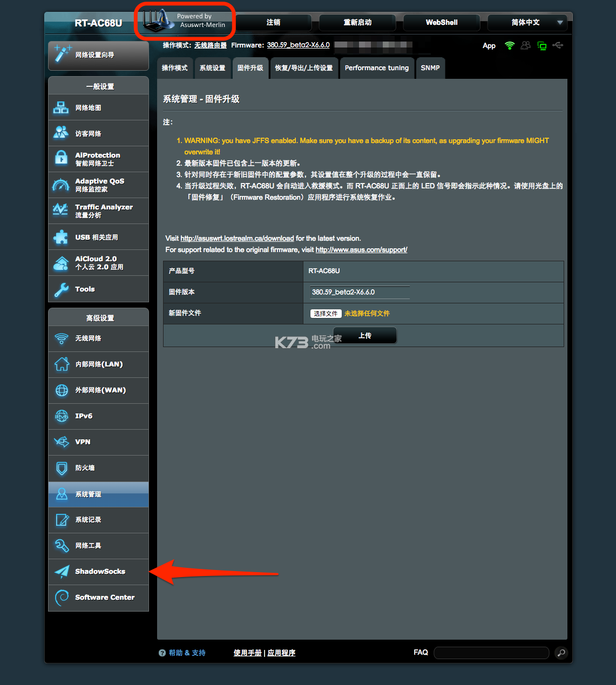Image resolution: width=616 pixels, height=685 pixels.
Task: Click the IPv6 globe icon
Action: coord(62,416)
